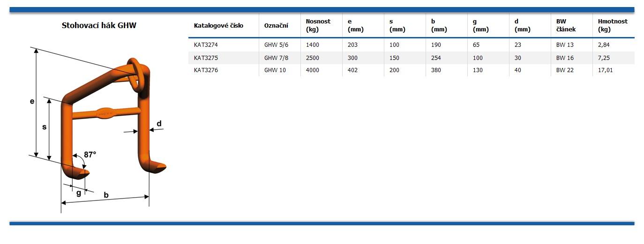This screenshot has width=644, height=244.
Task: Select catalog number KAT3275
Action: click(206, 58)
